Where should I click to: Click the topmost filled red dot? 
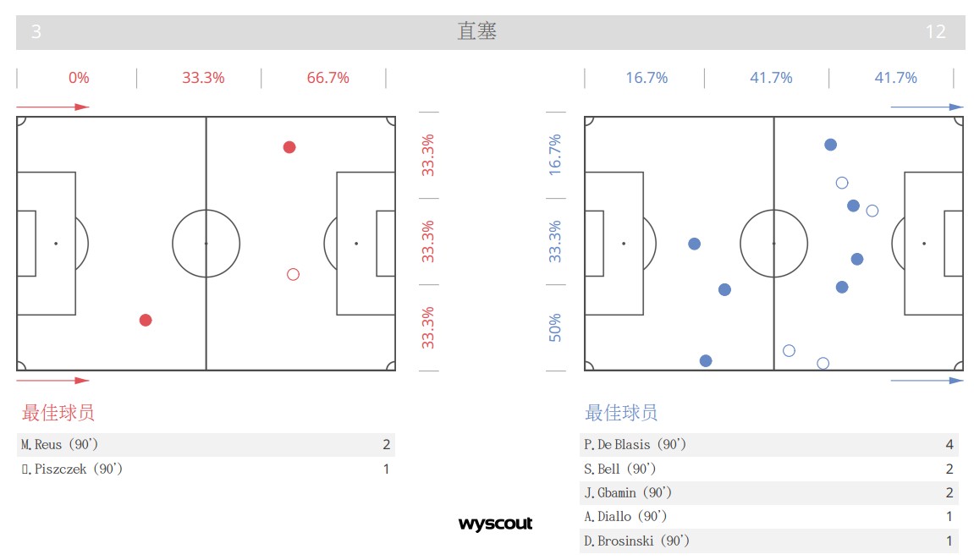[289, 147]
